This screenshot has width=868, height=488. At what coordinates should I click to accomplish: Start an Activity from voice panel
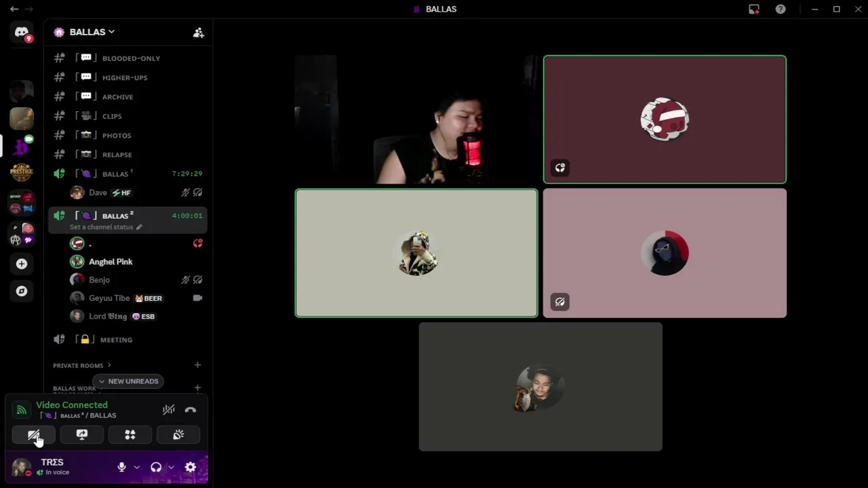click(130, 434)
